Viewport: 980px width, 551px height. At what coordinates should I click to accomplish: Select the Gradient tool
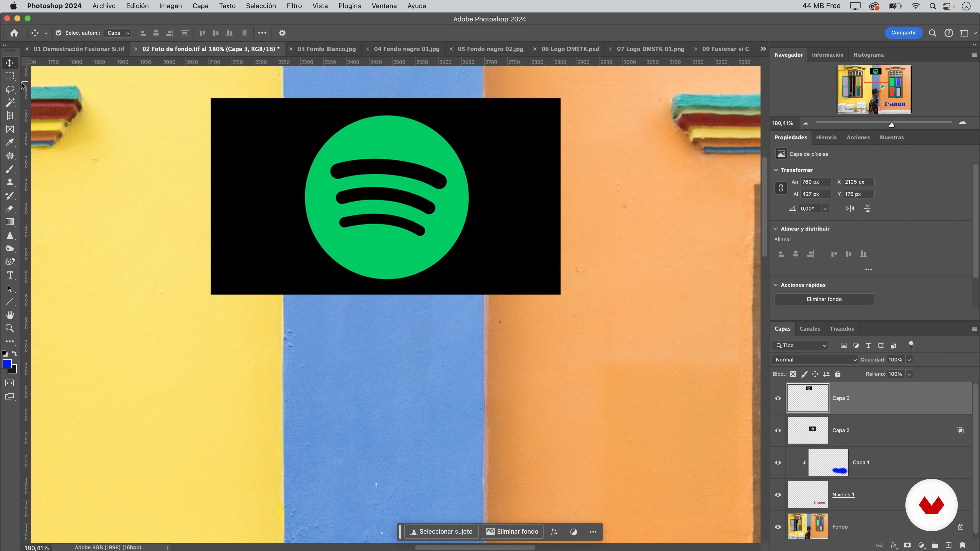10,222
